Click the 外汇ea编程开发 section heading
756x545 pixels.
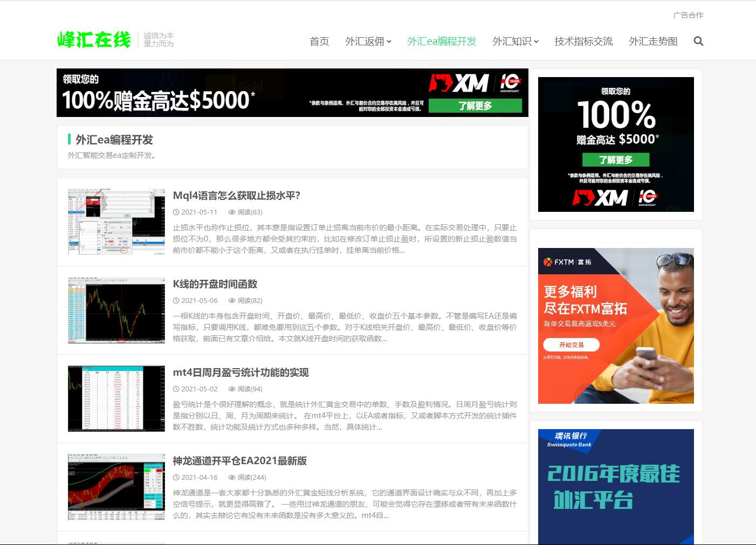click(x=114, y=140)
